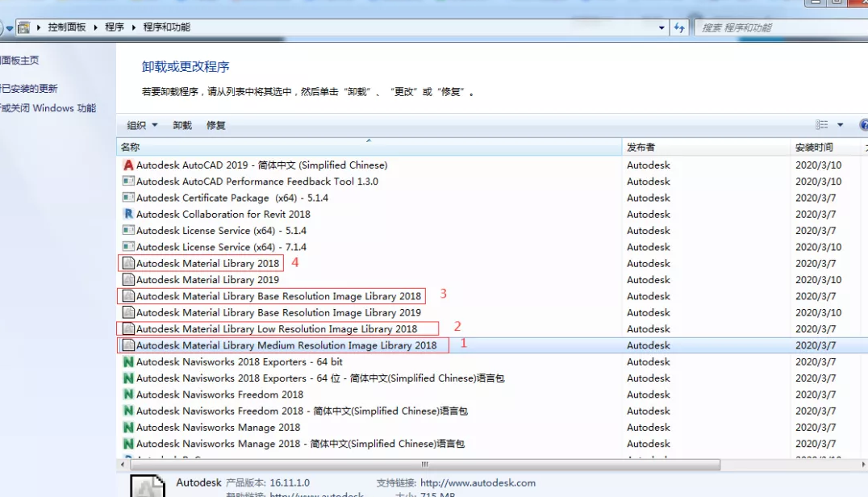Click the Autodesk AutoCAD 2019 red A icon
The height and width of the screenshot is (497, 868).
pyautogui.click(x=128, y=165)
